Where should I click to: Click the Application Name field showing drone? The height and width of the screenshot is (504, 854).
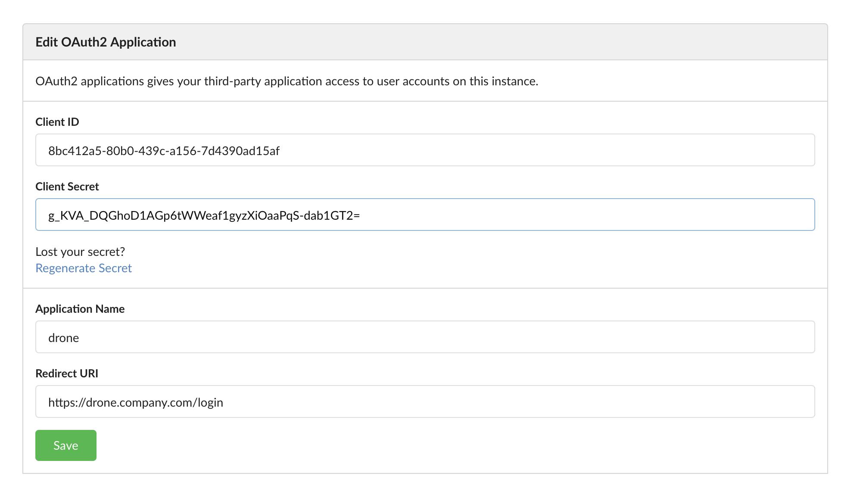(x=424, y=337)
